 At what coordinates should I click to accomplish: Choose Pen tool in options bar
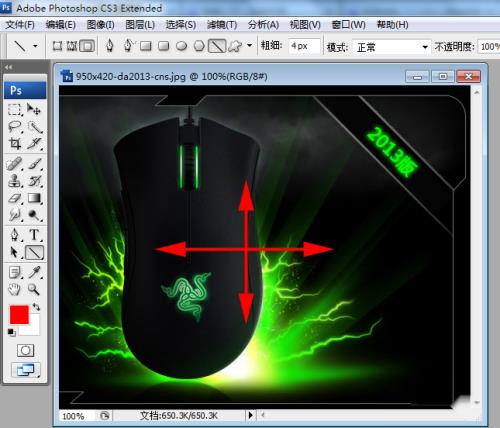coord(110,46)
